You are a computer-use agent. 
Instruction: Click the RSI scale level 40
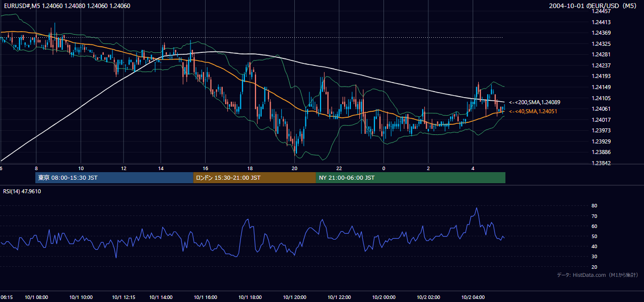(594, 246)
